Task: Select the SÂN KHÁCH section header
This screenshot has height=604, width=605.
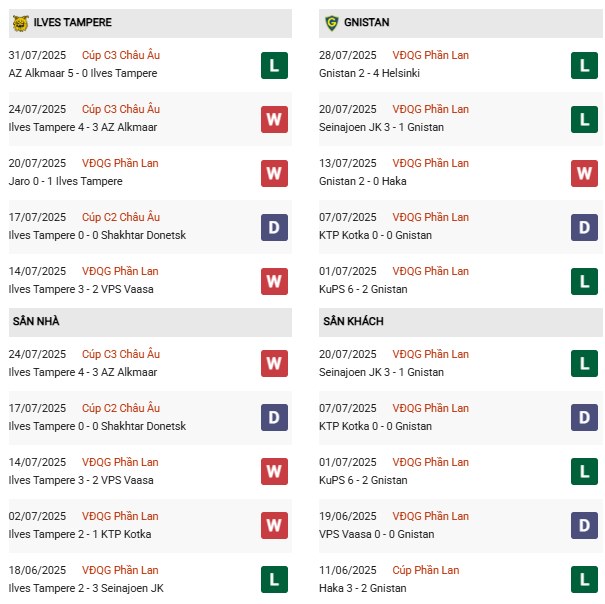Action: [x=353, y=322]
